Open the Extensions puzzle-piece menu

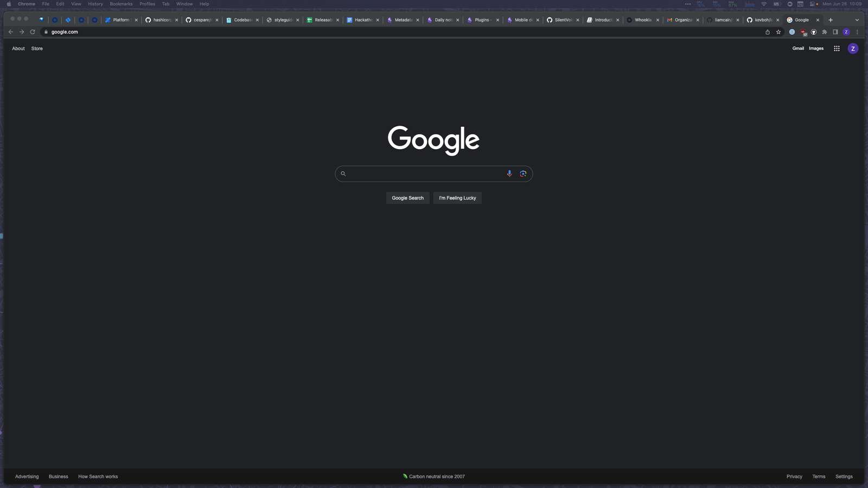pos(825,32)
